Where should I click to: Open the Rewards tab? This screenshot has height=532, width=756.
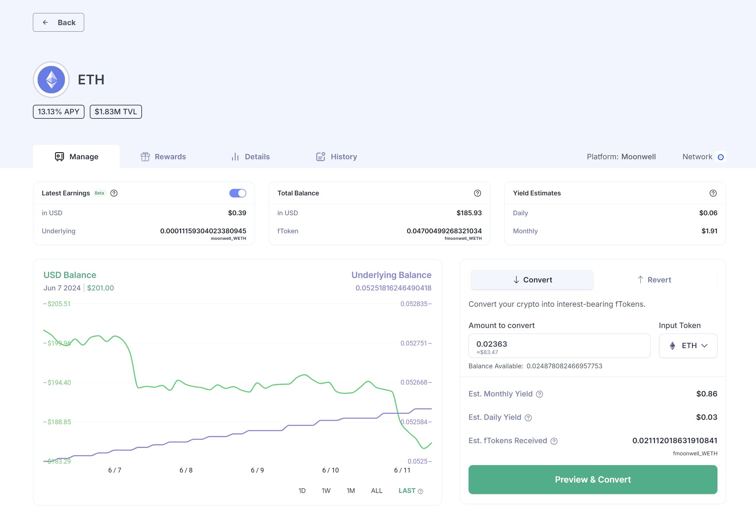[x=163, y=157]
